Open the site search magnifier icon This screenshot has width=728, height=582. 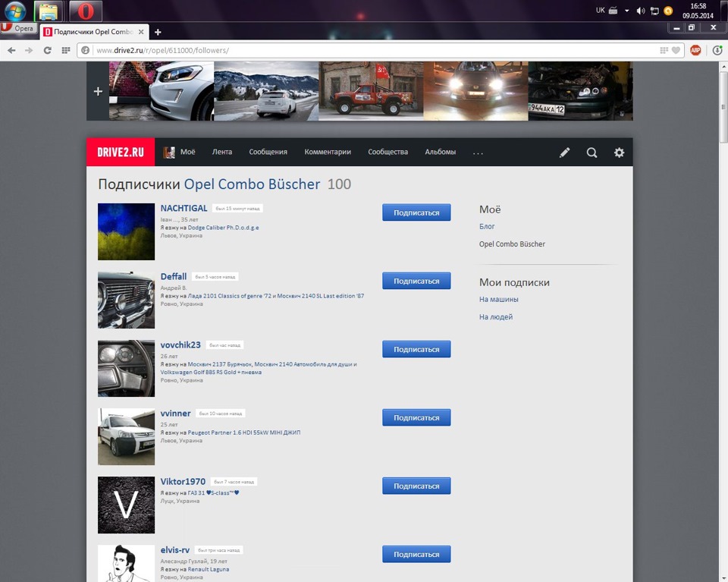click(x=591, y=153)
